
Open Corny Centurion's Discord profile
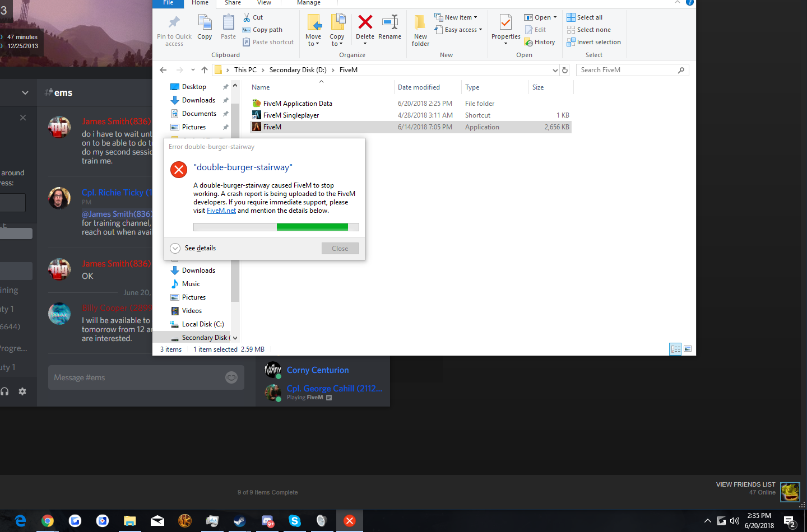point(318,370)
